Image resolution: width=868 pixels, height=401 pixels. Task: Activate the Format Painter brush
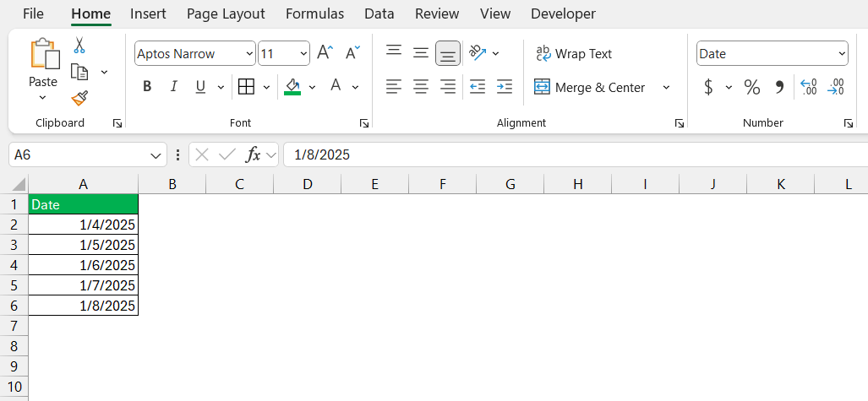pyautogui.click(x=79, y=99)
